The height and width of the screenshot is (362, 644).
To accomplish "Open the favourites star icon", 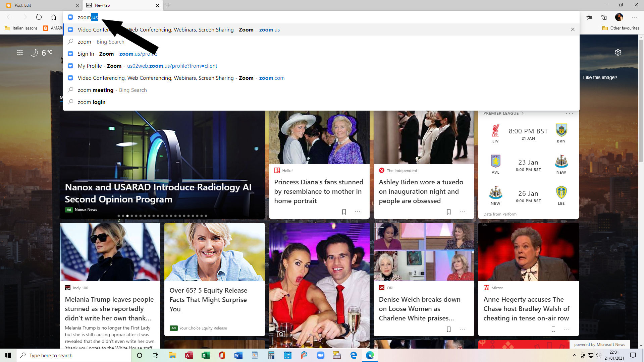I will [x=589, y=17].
